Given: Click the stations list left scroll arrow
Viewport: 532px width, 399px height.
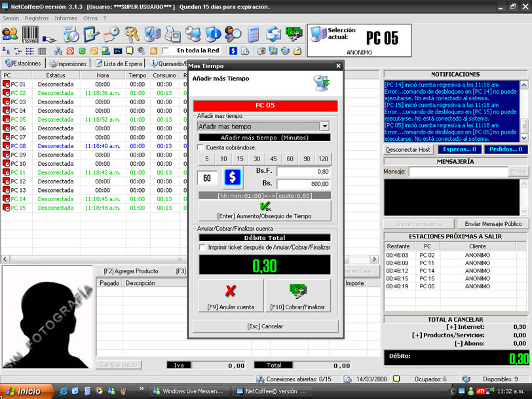Looking at the screenshot, I should click(5, 259).
